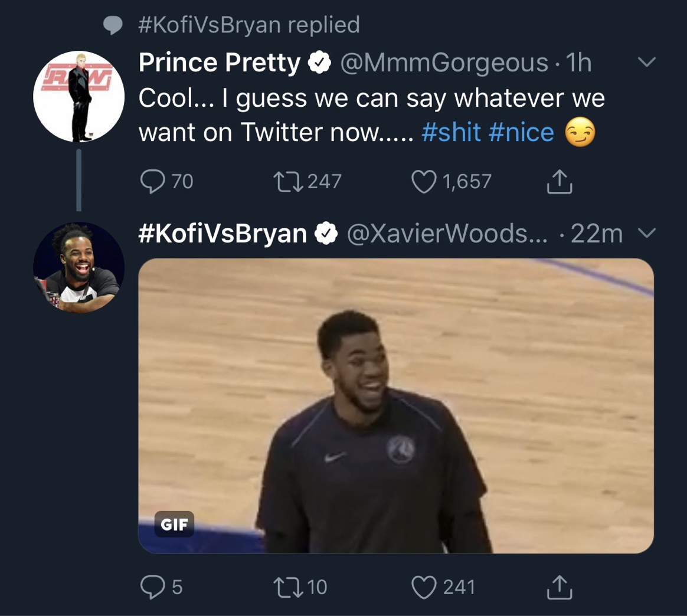Tap the @MmmGorgeous handle
Viewport: 687px width, 616px height.
[444, 63]
